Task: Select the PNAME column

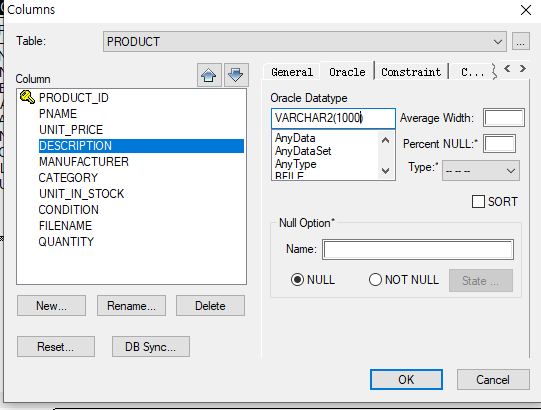Action: 58,114
